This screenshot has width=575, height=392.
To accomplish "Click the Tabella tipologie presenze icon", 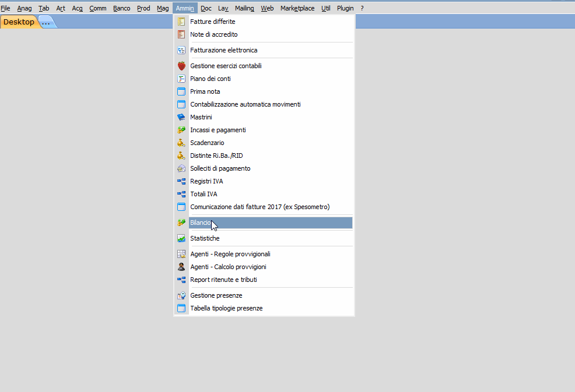I will (181, 309).
